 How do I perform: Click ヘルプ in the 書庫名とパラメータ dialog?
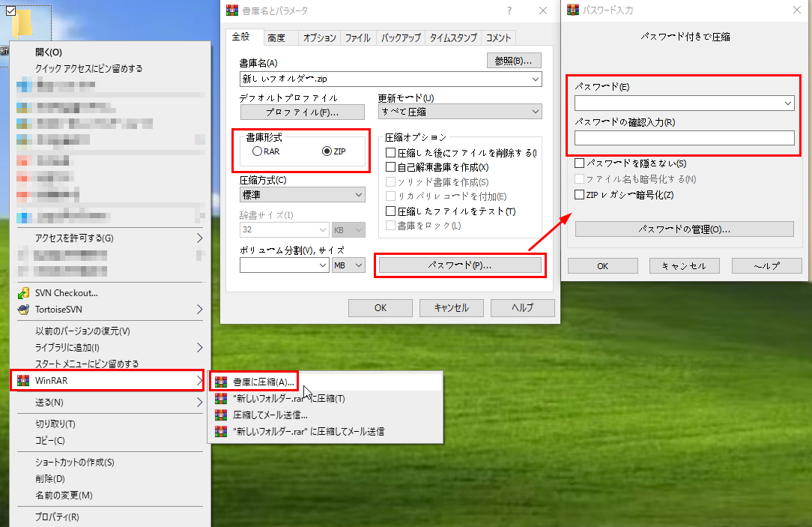(523, 308)
